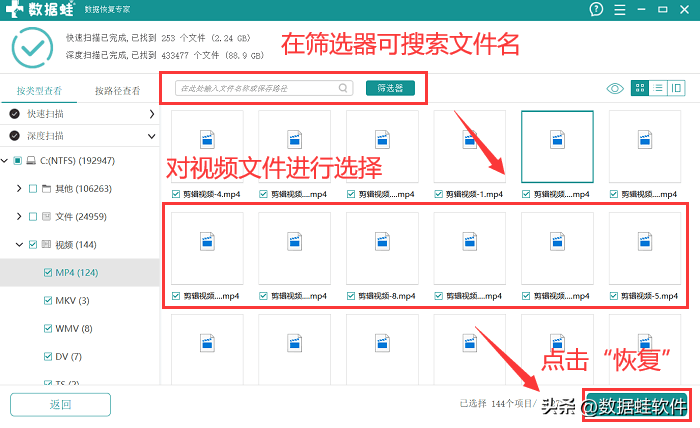The width and height of the screenshot is (700, 428).
Task: Click the search magnifier icon
Action: (x=343, y=88)
